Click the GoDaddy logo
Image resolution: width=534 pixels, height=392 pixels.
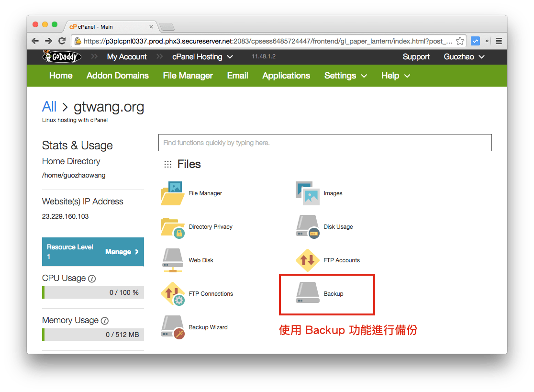pos(61,56)
